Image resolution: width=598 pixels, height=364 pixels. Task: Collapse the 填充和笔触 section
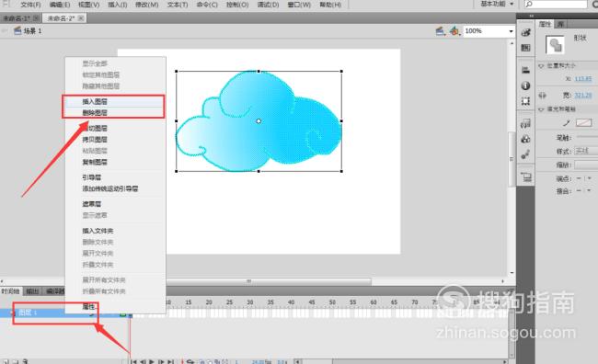point(541,109)
